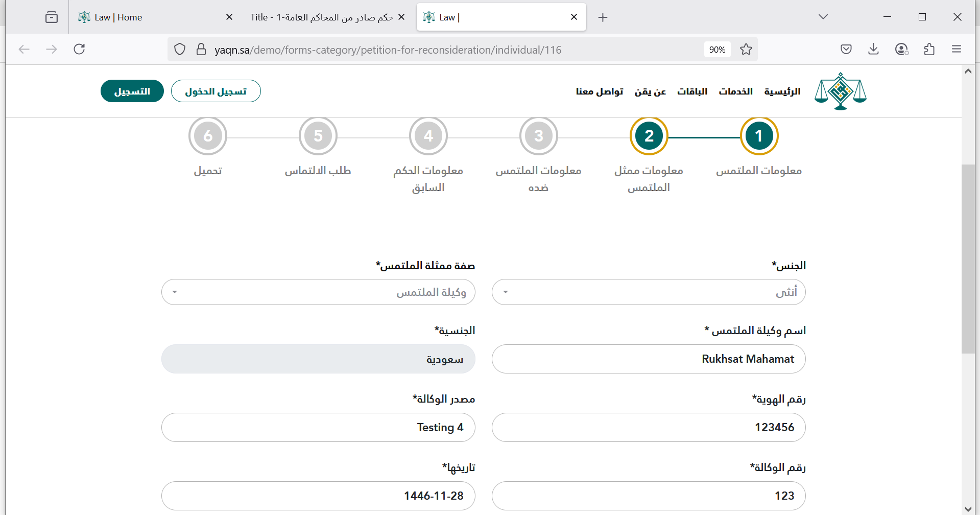Click the رقم الهوية input field
Screen dimensions: 980x515
click(648, 428)
